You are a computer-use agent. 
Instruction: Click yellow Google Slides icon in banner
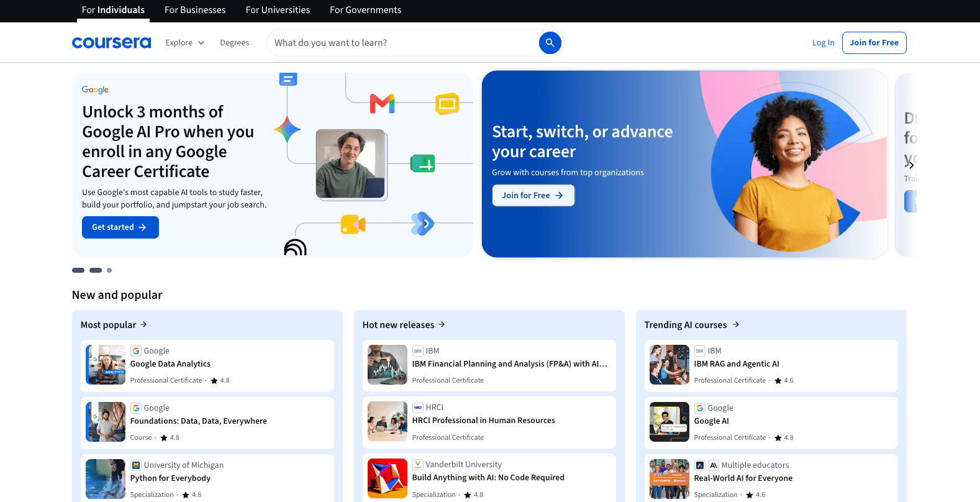coord(447,104)
